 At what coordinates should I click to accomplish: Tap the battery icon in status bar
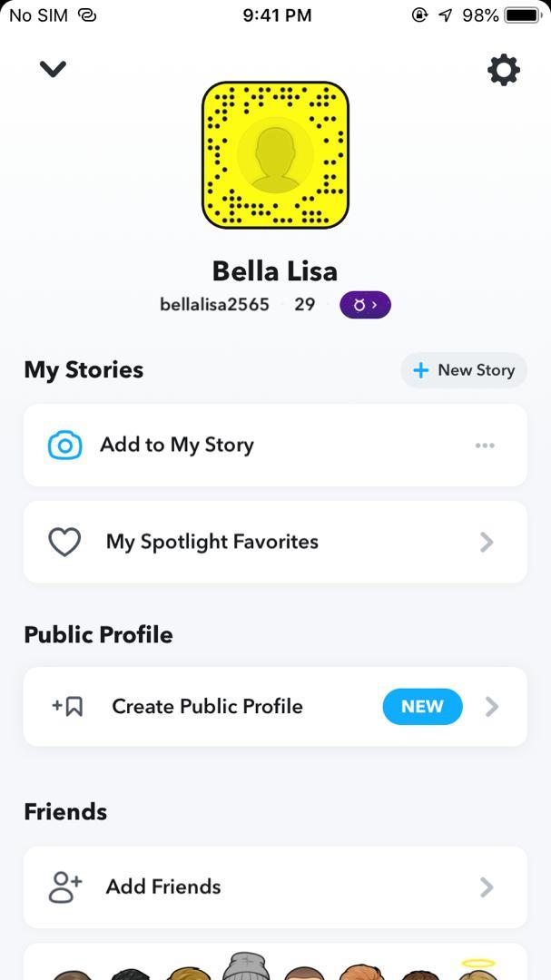tap(522, 15)
